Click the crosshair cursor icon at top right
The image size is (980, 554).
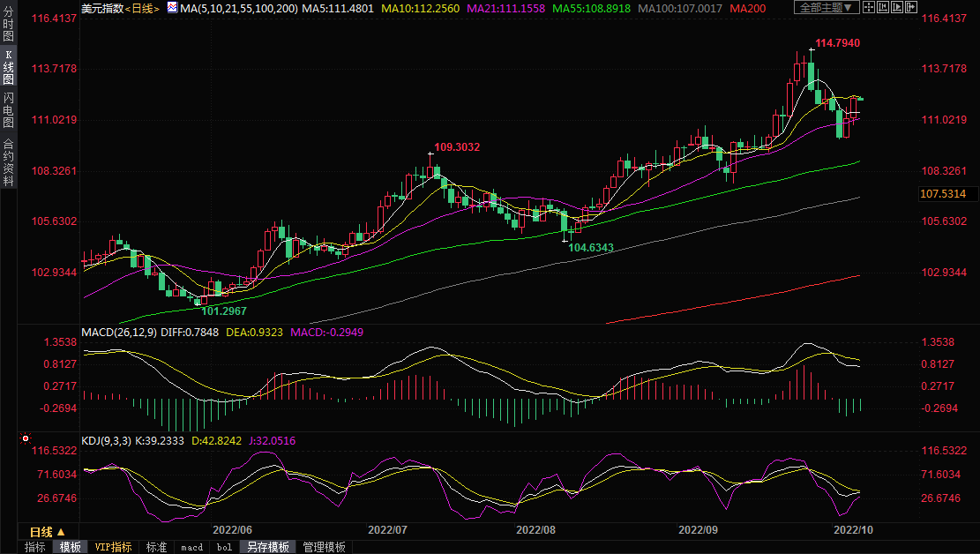pos(868,8)
